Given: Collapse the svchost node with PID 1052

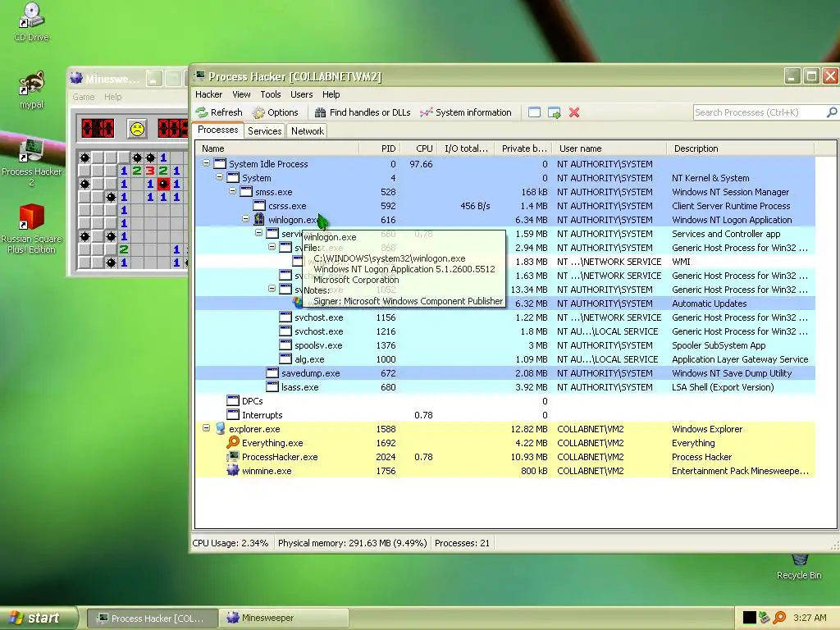Looking at the screenshot, I should [x=272, y=289].
